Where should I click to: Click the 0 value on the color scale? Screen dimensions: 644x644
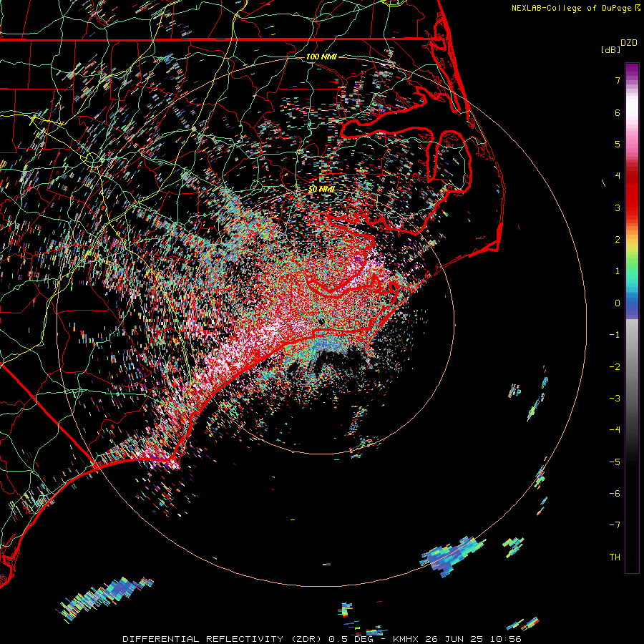618,303
